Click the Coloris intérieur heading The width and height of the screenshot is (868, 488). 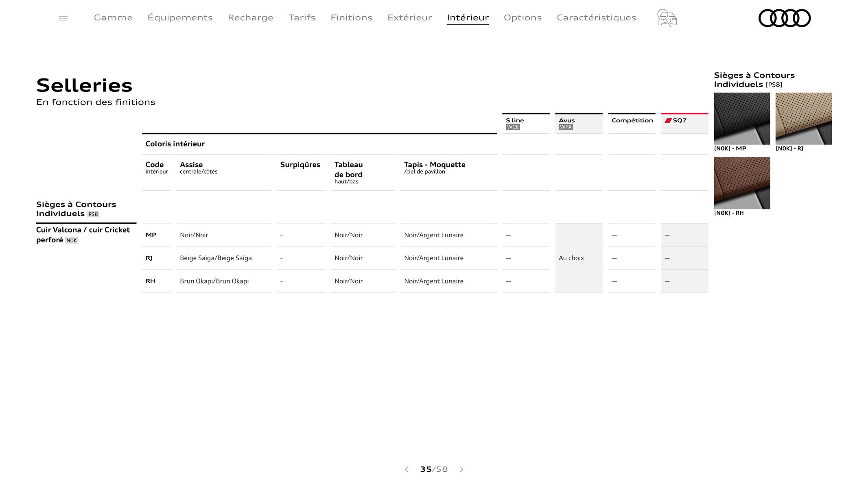point(175,144)
